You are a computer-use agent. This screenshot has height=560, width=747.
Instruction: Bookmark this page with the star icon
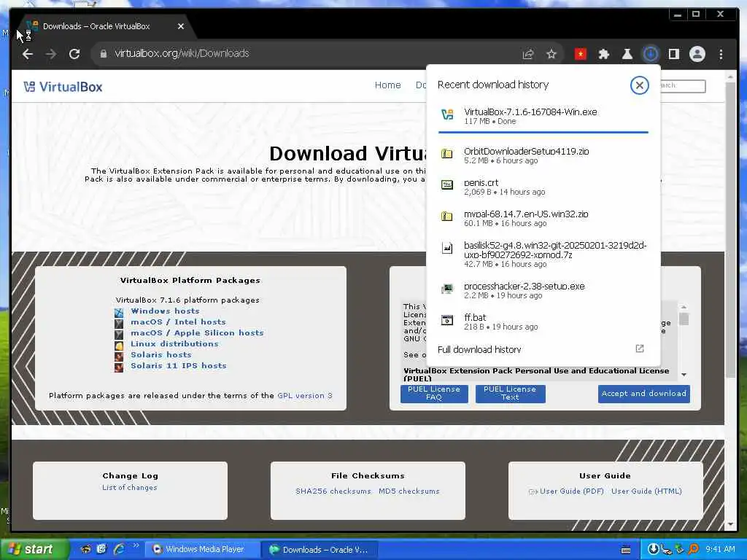click(x=551, y=54)
